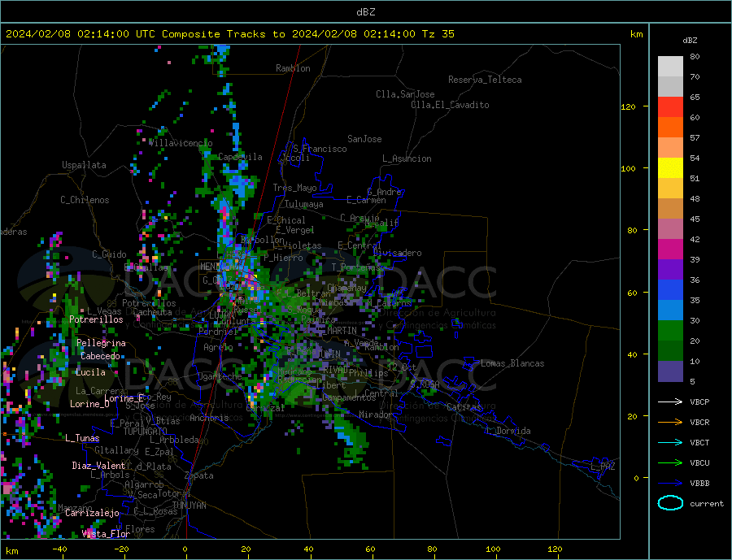The image size is (732, 560).
Task: Click the L_PAZ map label
Action: pyautogui.click(x=603, y=467)
